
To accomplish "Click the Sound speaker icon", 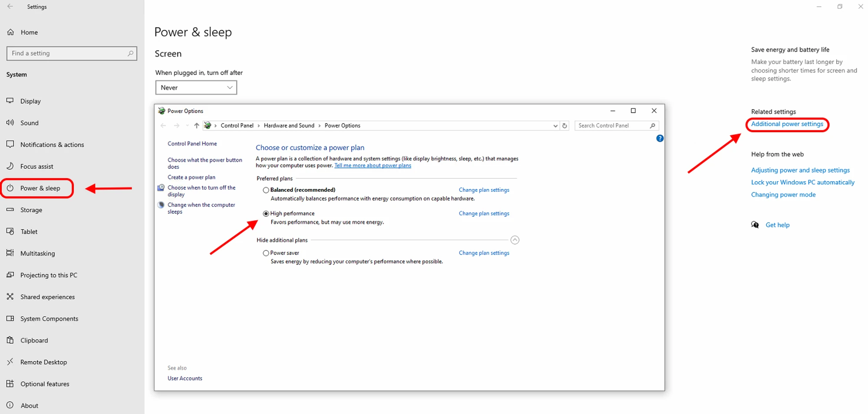I will 10,123.
